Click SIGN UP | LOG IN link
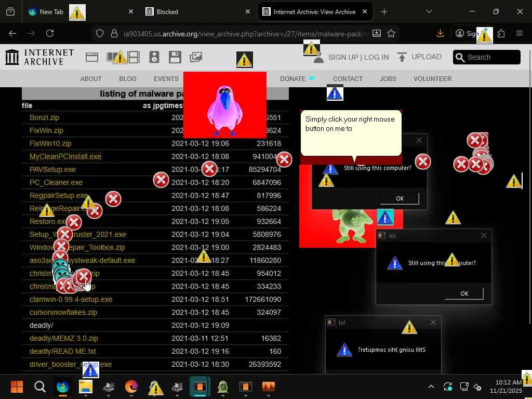 358,57
